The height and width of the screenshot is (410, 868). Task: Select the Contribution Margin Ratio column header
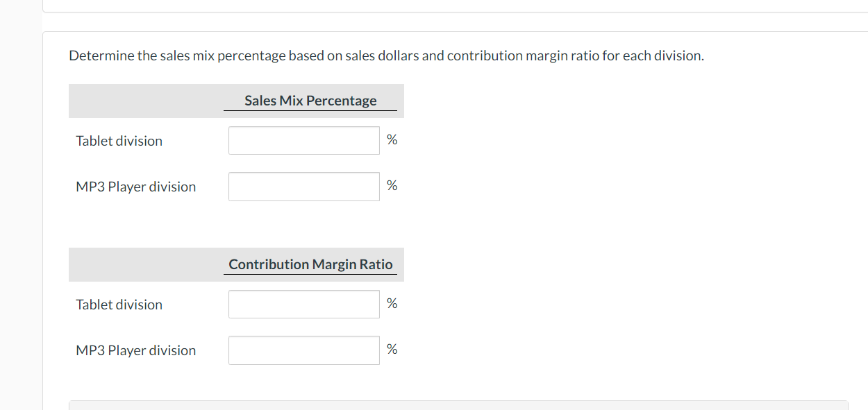point(310,264)
